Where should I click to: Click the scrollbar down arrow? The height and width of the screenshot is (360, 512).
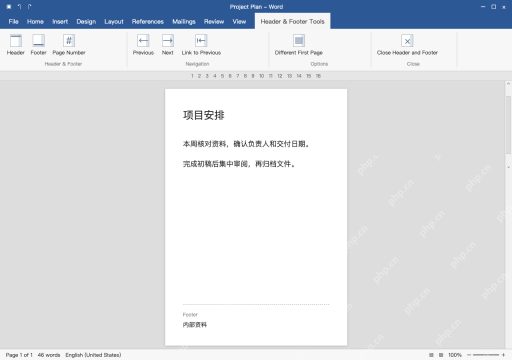point(508,167)
